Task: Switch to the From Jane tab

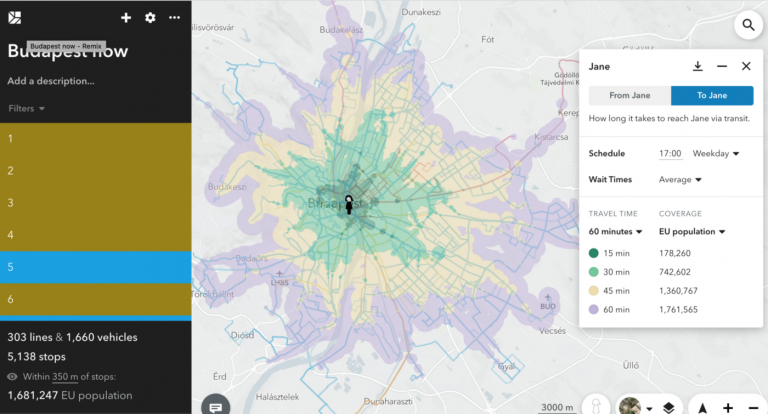Action: [630, 96]
